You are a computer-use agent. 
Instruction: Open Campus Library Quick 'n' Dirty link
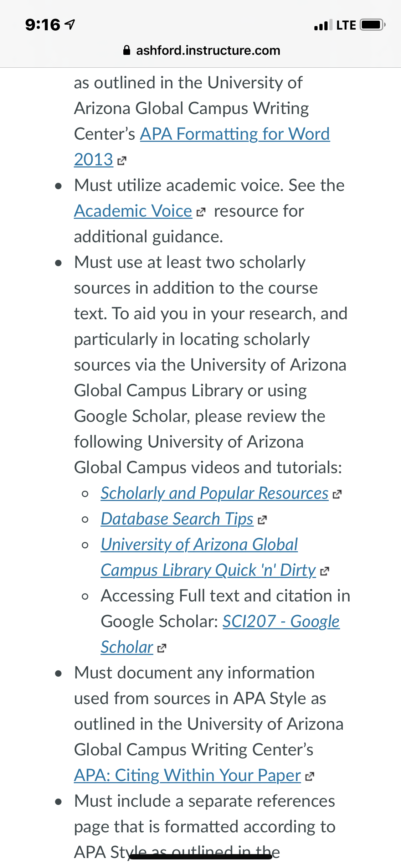click(209, 570)
